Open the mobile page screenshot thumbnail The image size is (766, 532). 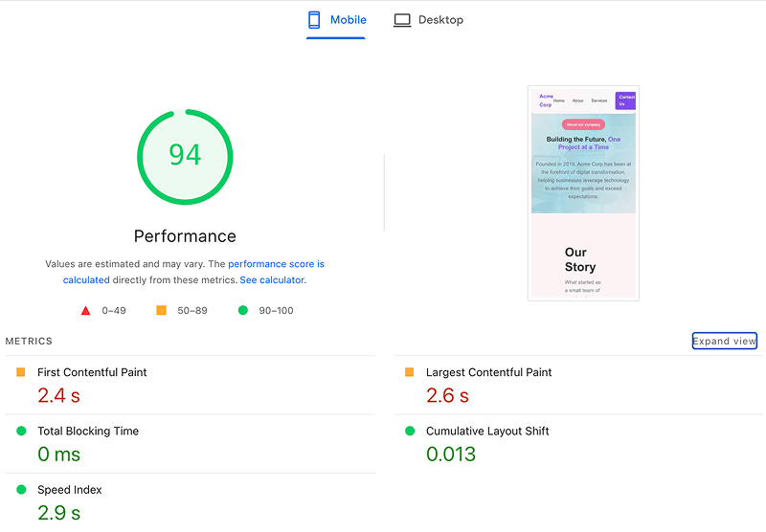pos(583,193)
